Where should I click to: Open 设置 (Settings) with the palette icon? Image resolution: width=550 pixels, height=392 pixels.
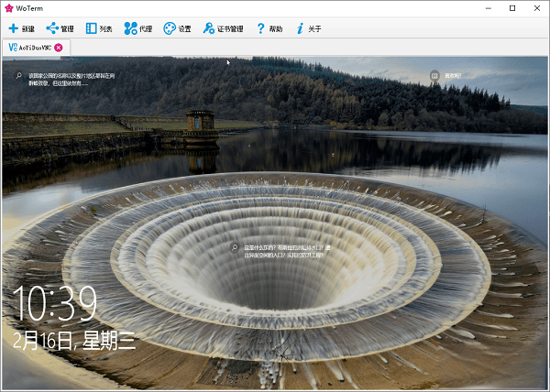(x=177, y=28)
